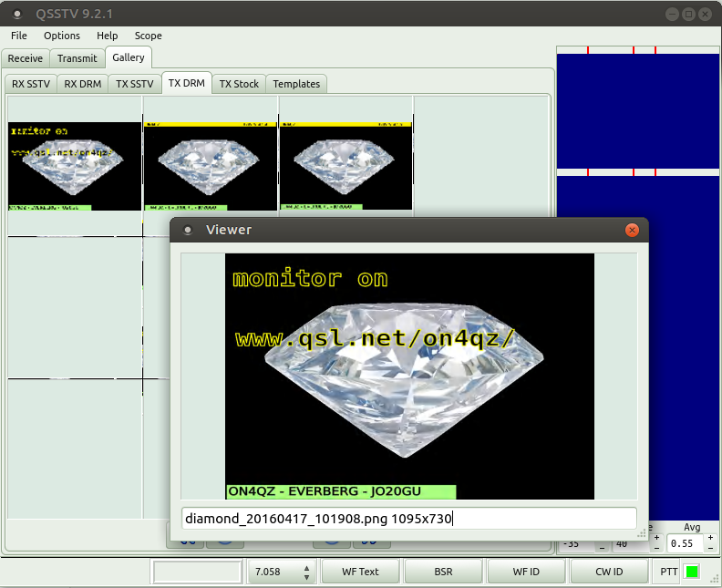Decrease the Avg value with minus
This screenshot has height=588, width=722.
pyautogui.click(x=710, y=548)
